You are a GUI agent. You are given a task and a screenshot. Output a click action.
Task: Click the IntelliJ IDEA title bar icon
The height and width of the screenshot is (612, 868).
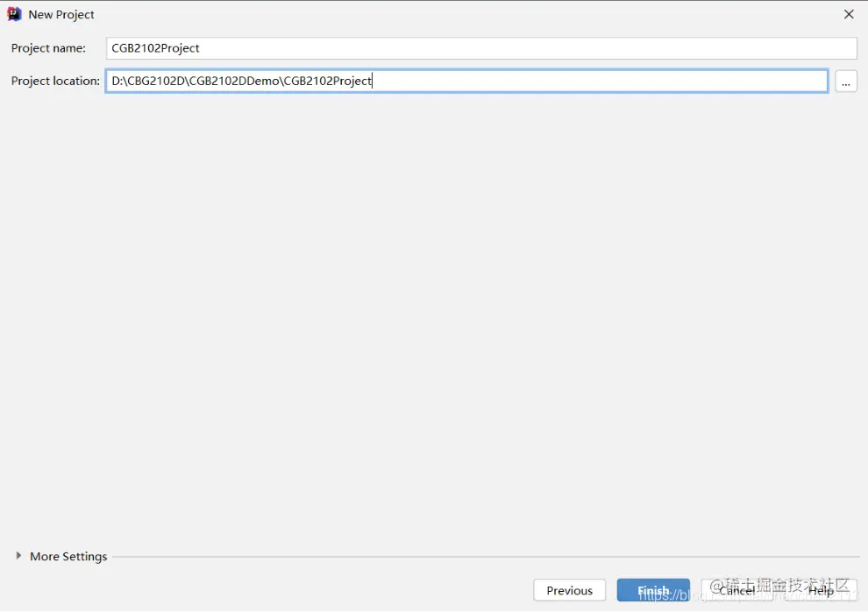tap(14, 14)
